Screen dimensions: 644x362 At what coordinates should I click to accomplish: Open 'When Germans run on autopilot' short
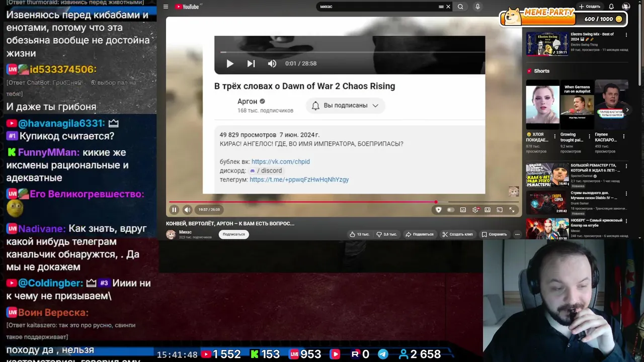click(x=577, y=105)
